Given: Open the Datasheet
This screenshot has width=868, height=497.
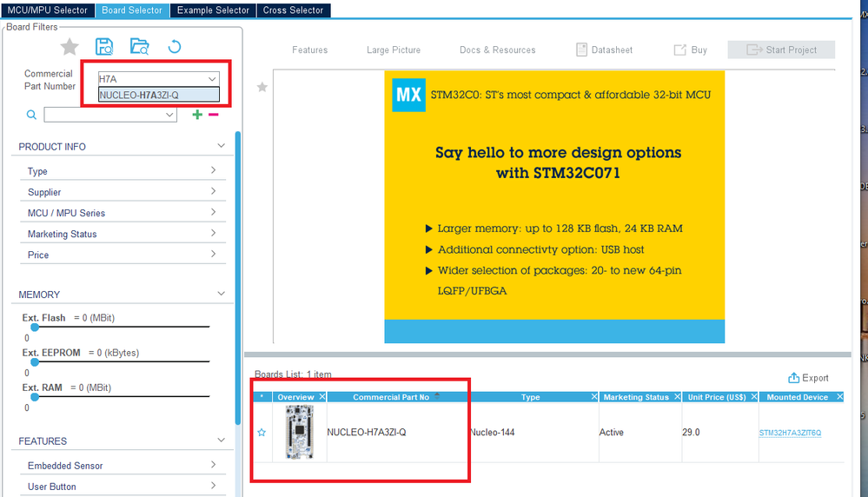Looking at the screenshot, I should (604, 50).
